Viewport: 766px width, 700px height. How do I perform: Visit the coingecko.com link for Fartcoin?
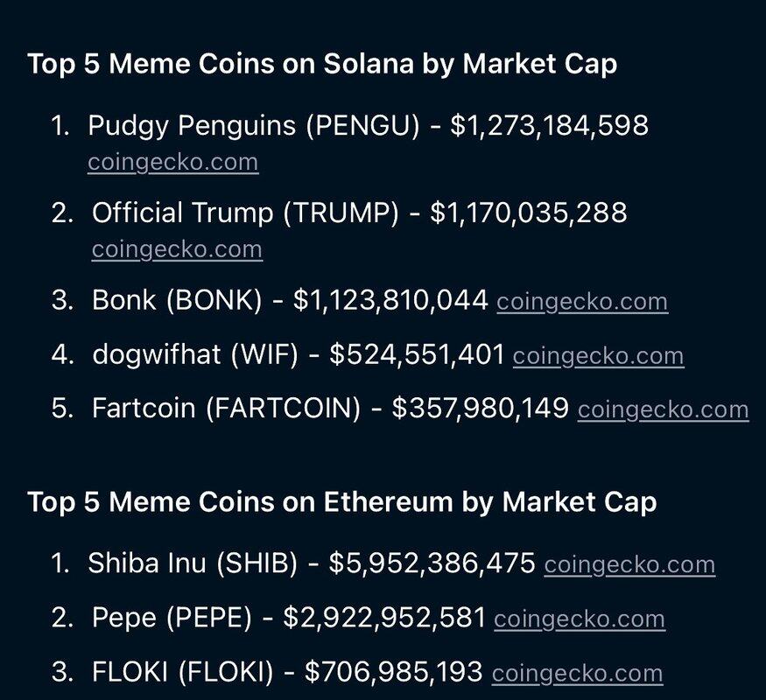(663, 409)
